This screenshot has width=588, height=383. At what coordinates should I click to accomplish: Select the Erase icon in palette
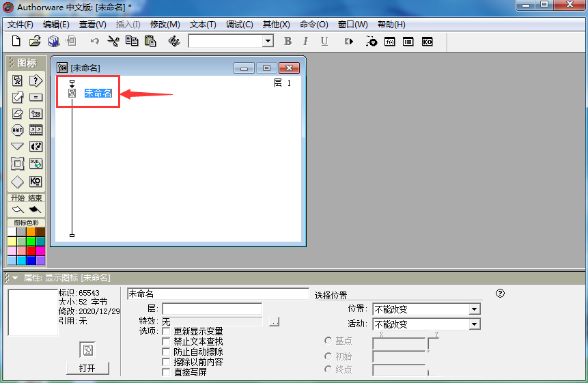17,113
